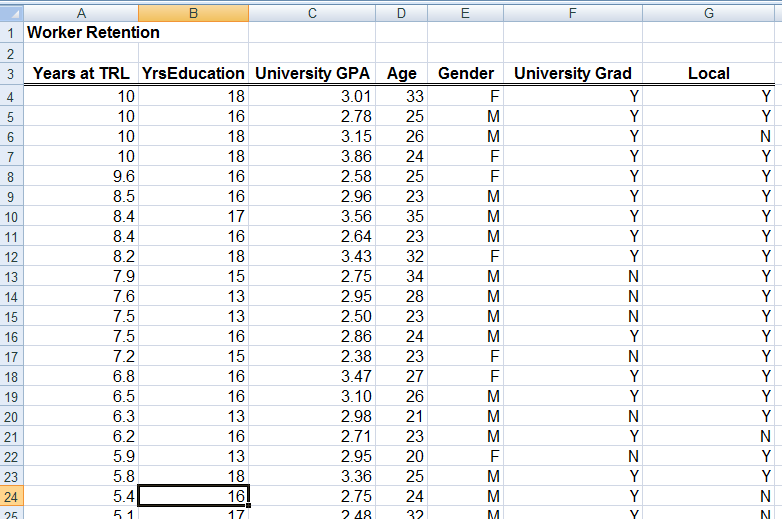
Task: Select the active YrsEducation cell in row 24
Action: point(194,496)
